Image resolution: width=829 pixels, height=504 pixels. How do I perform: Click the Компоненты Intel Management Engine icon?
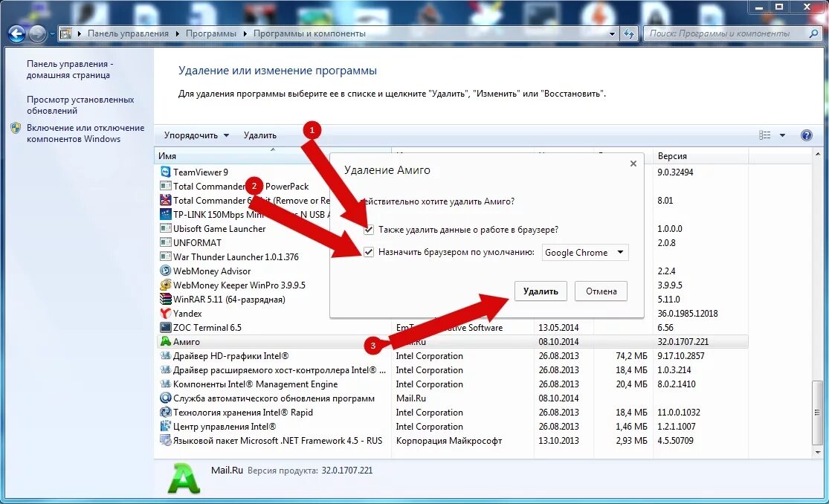point(166,384)
